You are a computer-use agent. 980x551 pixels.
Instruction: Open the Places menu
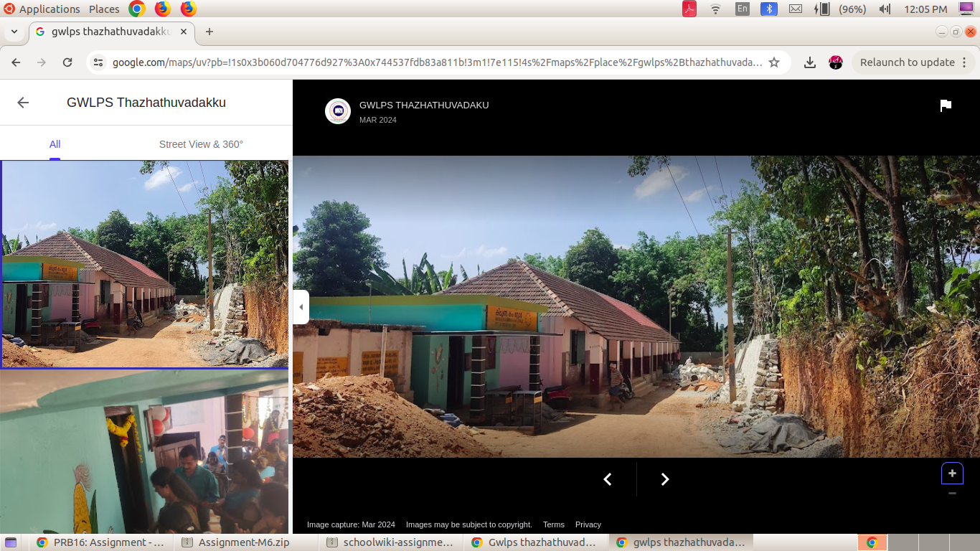[x=104, y=9]
